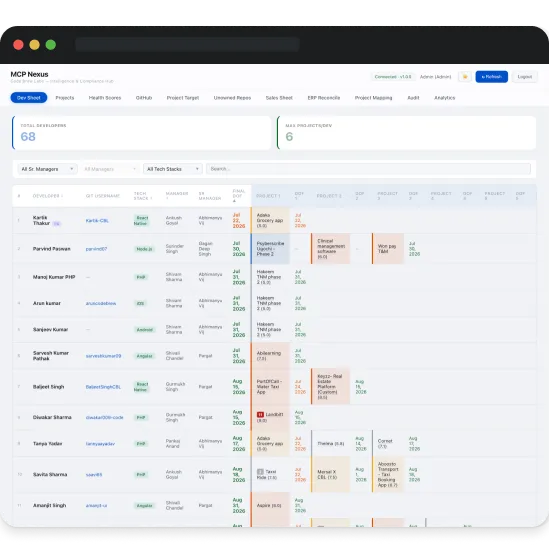Viewport: 549px width, 552px height.
Task: Click the Connected status badge
Action: (393, 76)
